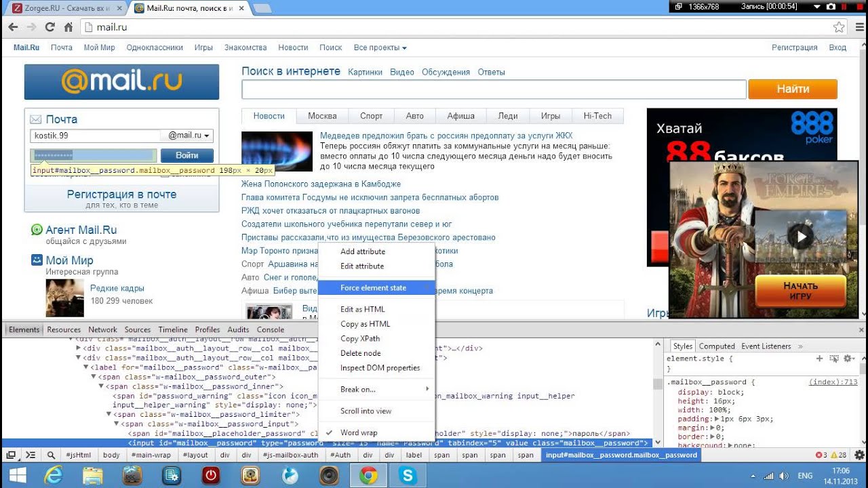
Task: Open the Styles pane gear menu
Action: pyautogui.click(x=848, y=358)
